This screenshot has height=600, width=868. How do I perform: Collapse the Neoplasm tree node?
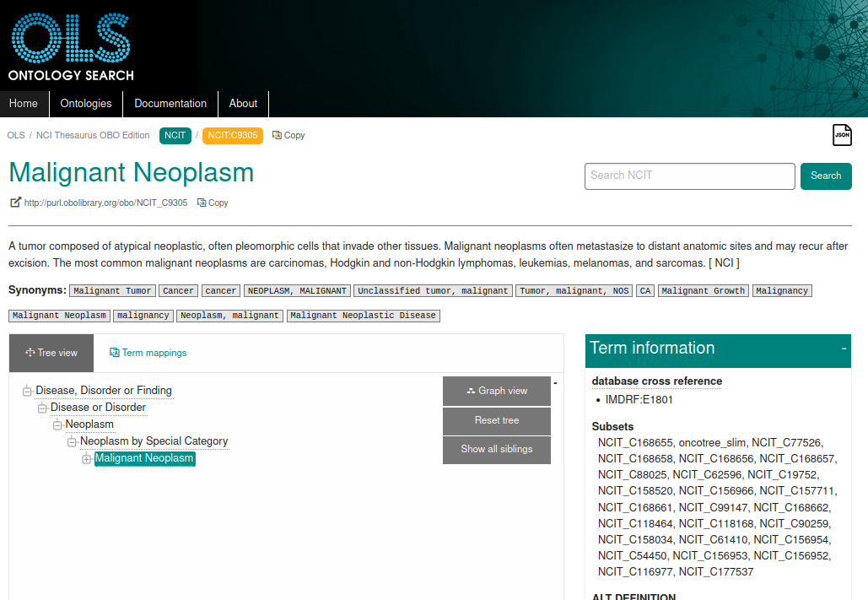pos(56,424)
